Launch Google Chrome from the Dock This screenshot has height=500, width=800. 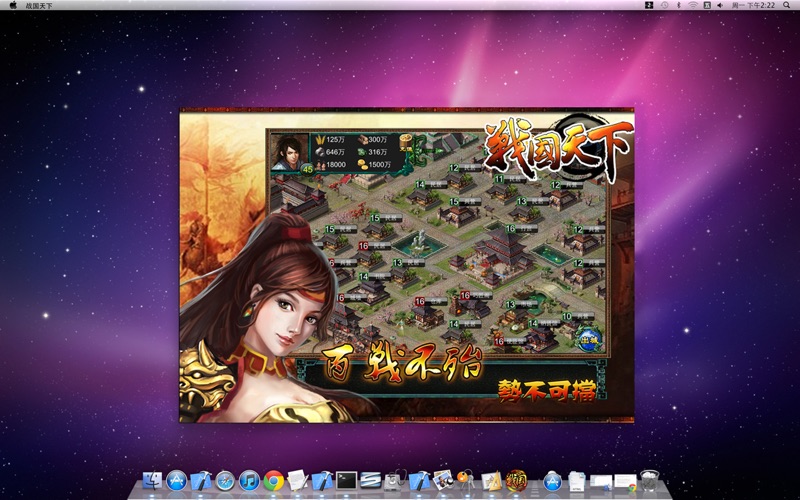[273, 481]
